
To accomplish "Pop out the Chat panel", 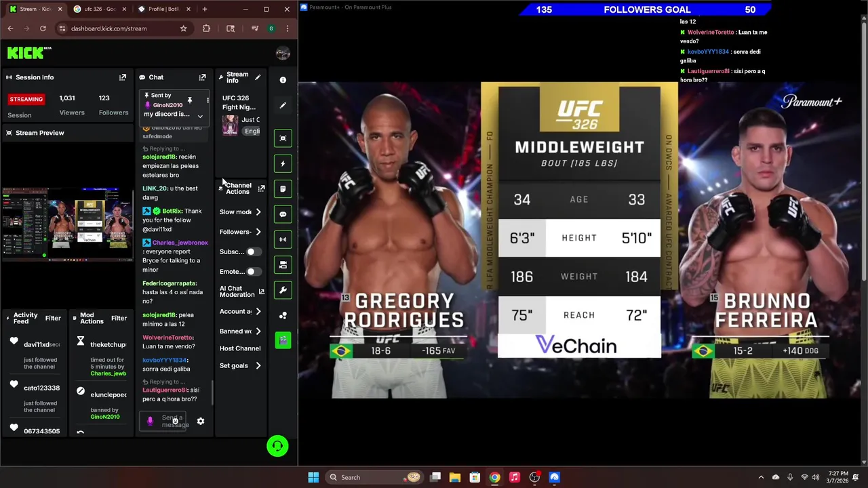I will (x=202, y=77).
